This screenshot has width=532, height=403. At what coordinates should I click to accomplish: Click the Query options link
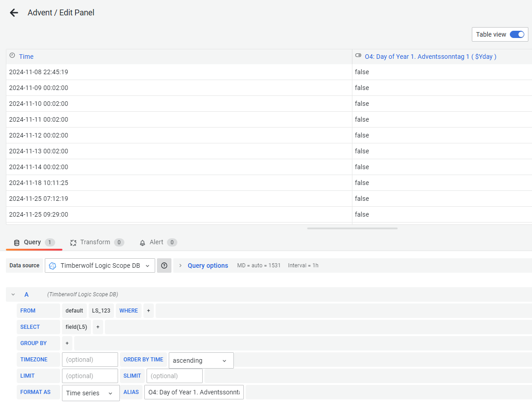208,266
